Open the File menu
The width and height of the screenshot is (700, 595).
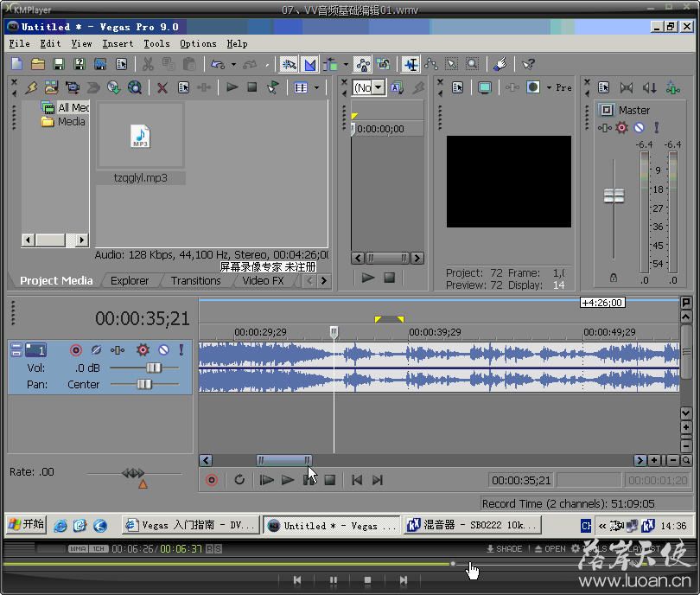click(x=19, y=44)
